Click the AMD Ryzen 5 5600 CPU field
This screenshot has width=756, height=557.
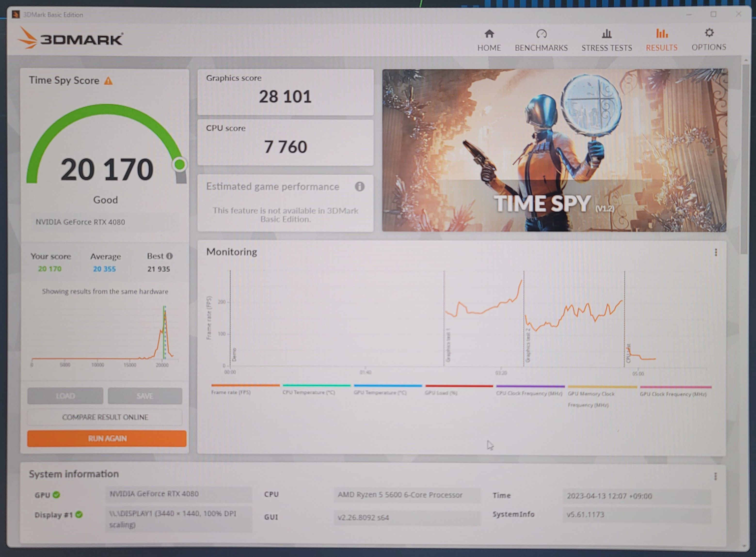click(407, 495)
